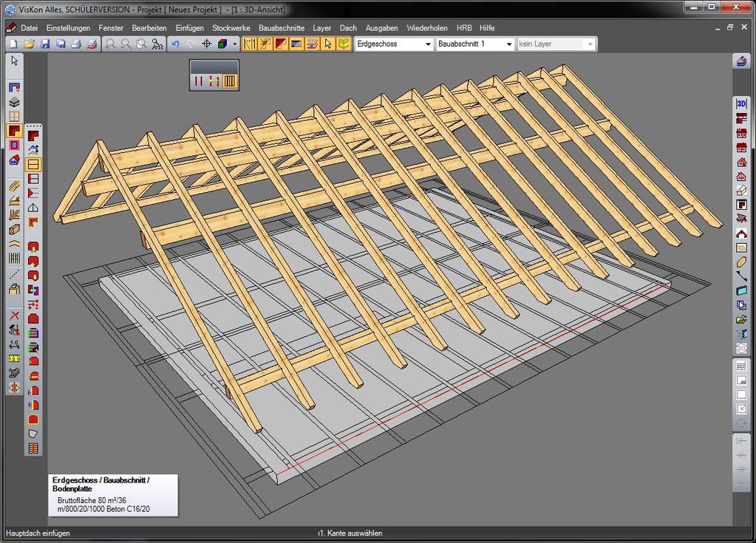Click the teal panel icon in right toolbar

tap(741, 290)
